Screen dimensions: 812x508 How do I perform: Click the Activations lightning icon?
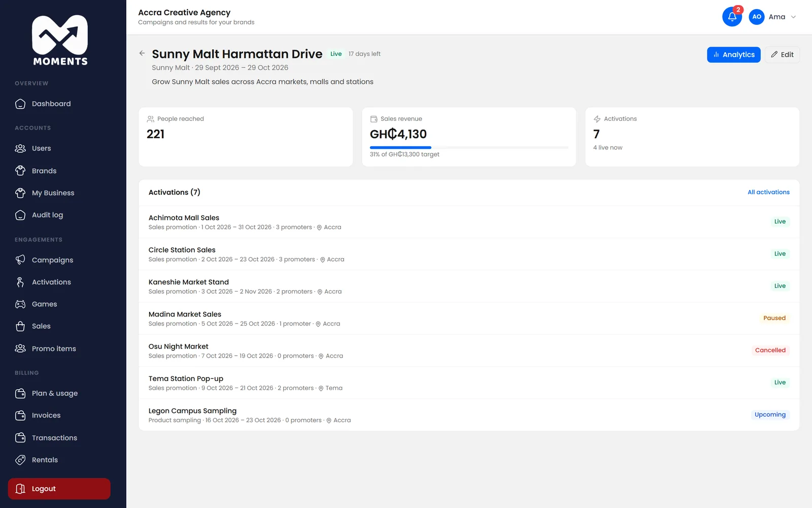(597, 119)
